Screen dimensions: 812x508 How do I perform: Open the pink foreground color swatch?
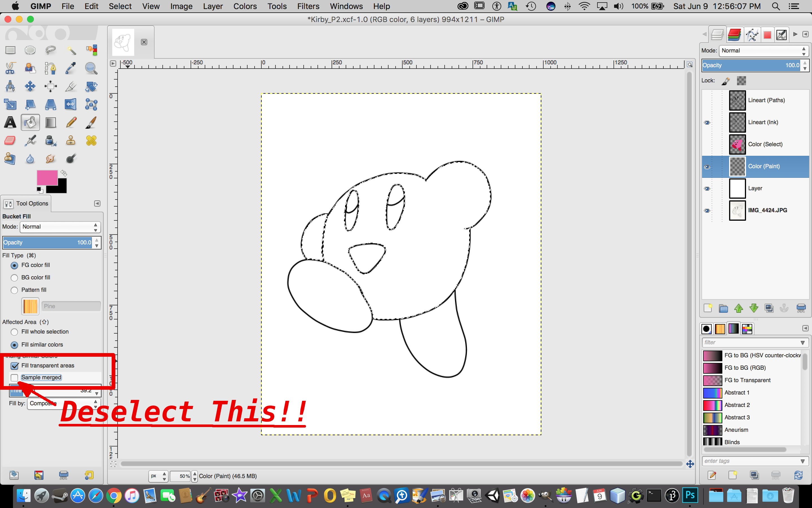[47, 178]
